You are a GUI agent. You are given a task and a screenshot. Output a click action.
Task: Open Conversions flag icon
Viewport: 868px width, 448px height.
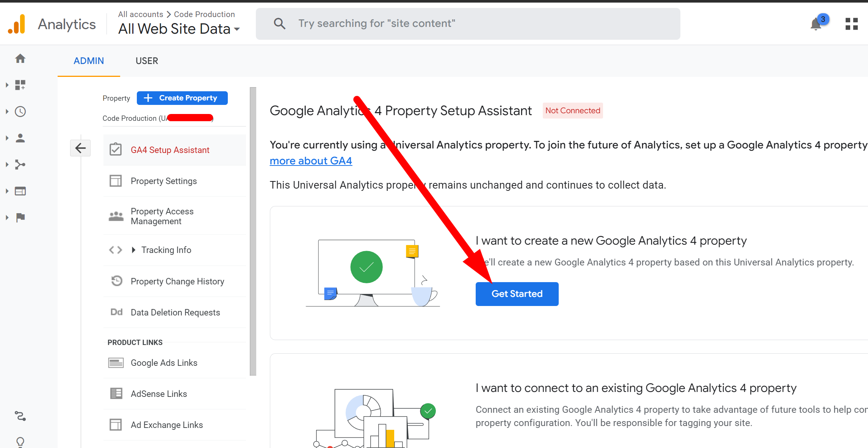pos(20,217)
